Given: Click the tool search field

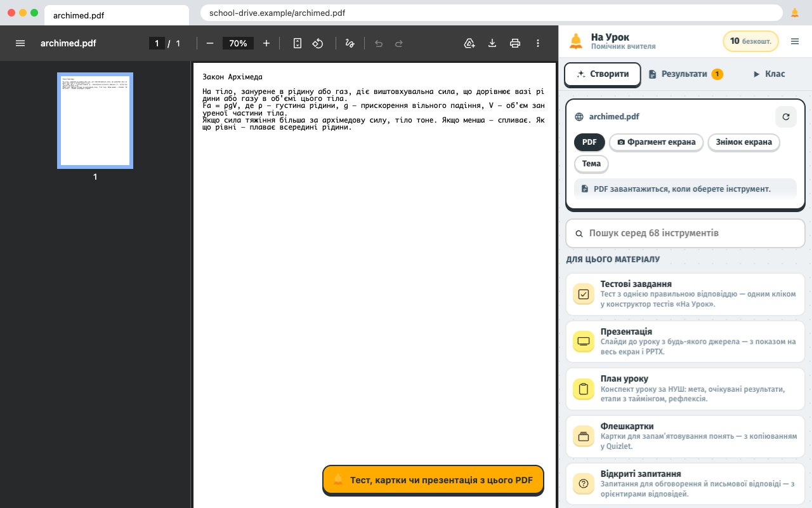Looking at the screenshot, I should point(685,233).
